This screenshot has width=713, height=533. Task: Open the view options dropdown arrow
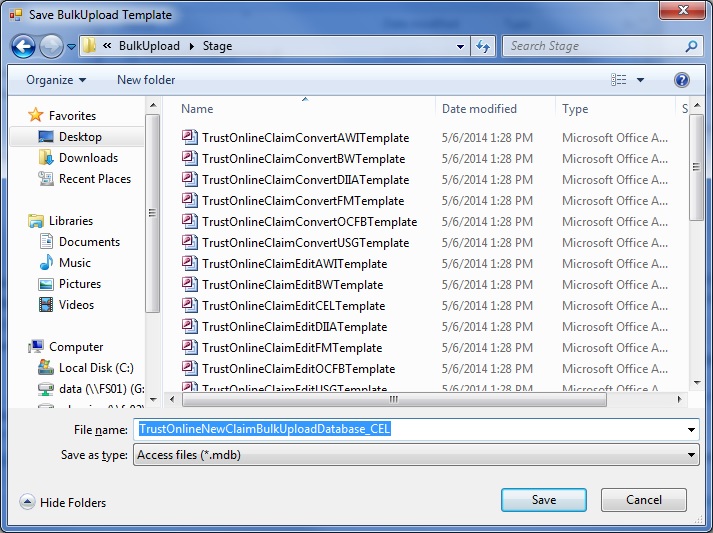point(640,80)
